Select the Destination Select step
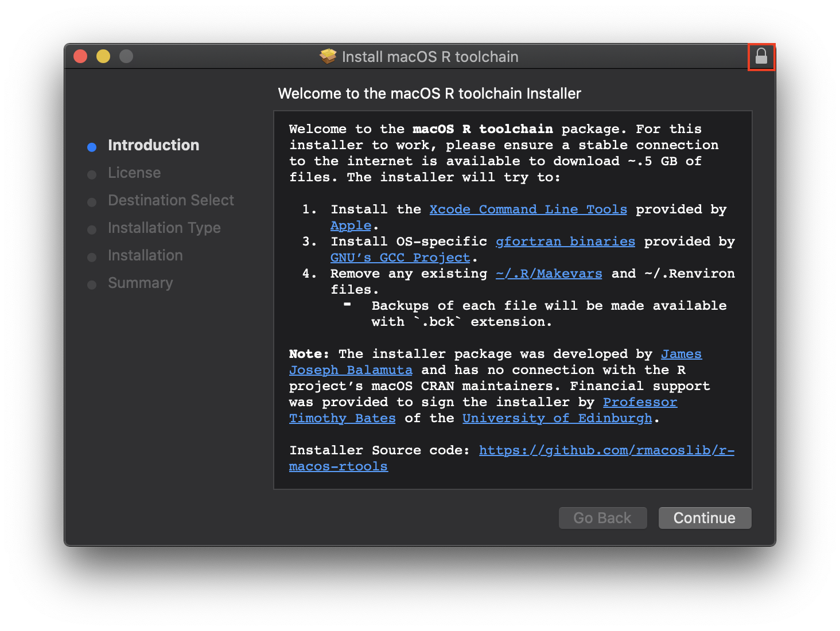This screenshot has width=840, height=631. (171, 200)
